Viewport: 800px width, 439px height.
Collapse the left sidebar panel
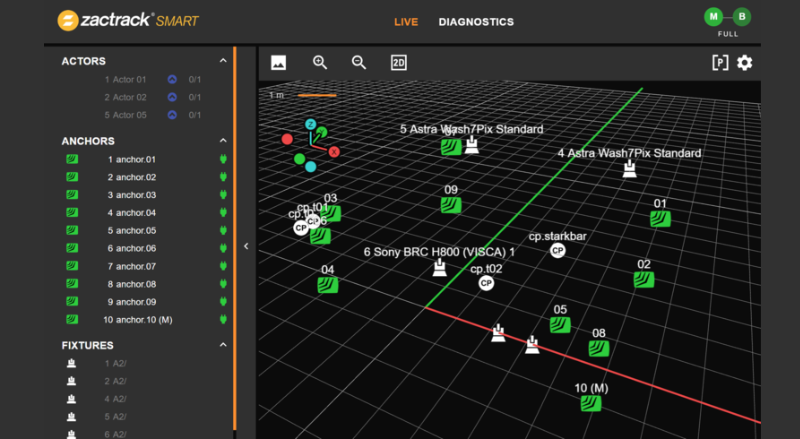coord(246,246)
